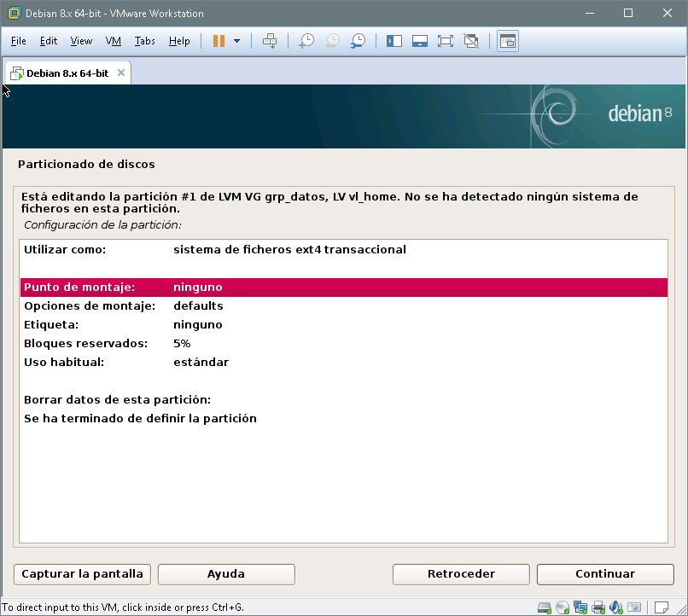This screenshot has height=616, width=688.
Task: Toggle the thumbnail bar view
Action: pyautogui.click(x=419, y=41)
